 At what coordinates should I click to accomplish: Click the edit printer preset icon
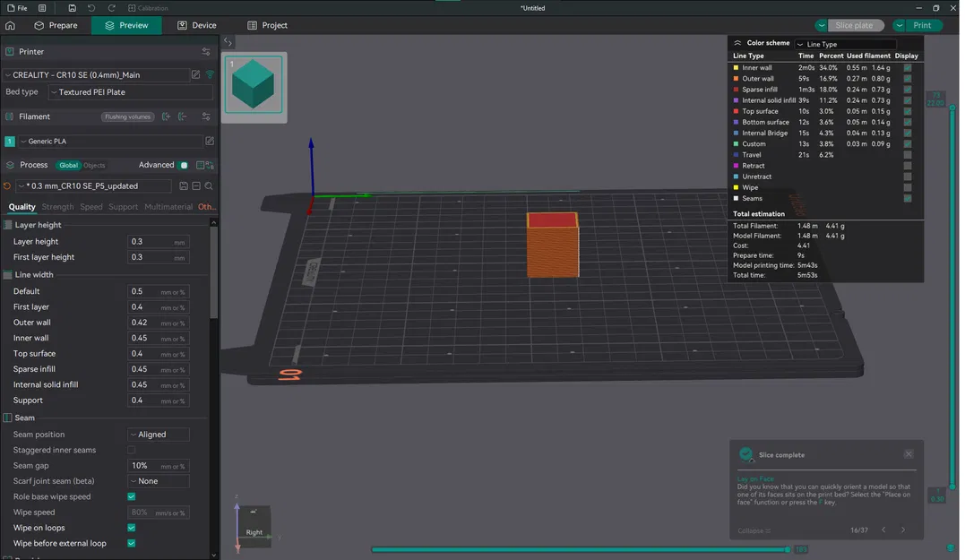click(x=196, y=75)
